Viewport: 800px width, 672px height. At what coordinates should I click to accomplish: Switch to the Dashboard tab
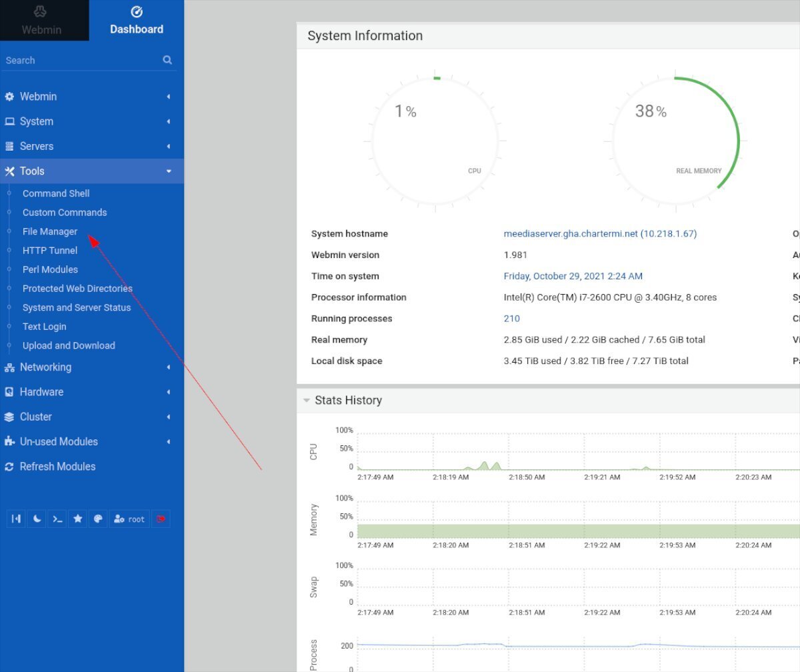coord(137,21)
